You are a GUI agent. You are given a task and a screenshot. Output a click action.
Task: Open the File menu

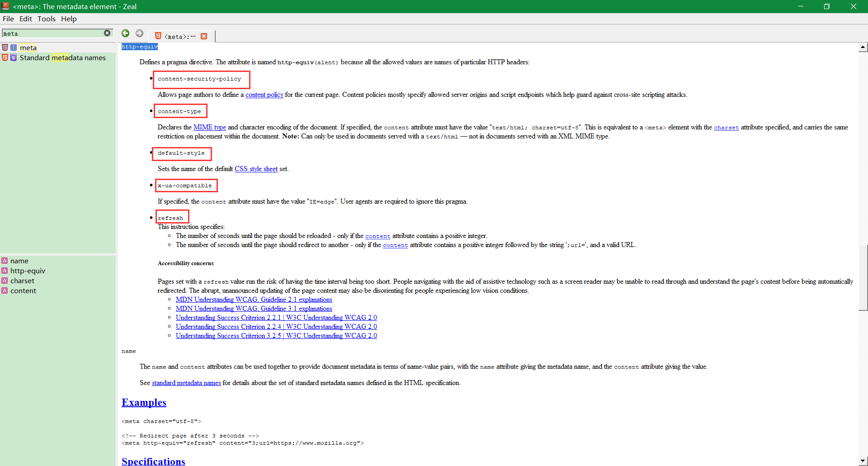pos(8,19)
